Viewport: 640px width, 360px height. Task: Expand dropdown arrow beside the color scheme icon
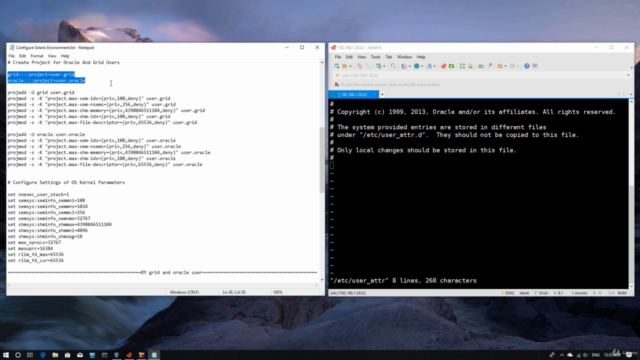[x=410, y=66]
